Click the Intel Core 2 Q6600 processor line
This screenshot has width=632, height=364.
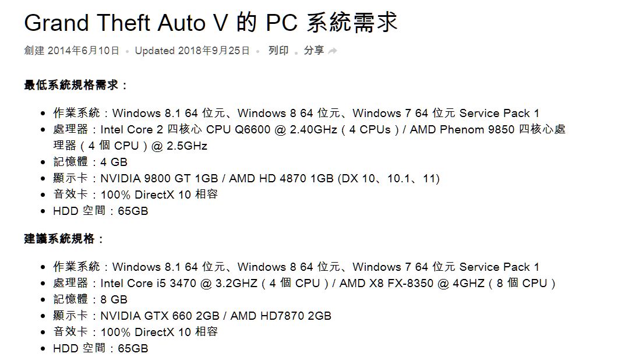click(309, 137)
